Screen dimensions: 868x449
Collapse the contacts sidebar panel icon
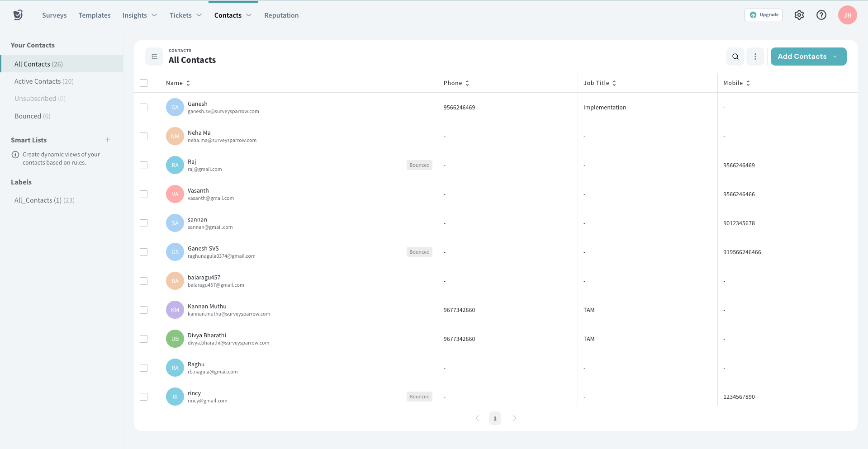click(x=154, y=57)
